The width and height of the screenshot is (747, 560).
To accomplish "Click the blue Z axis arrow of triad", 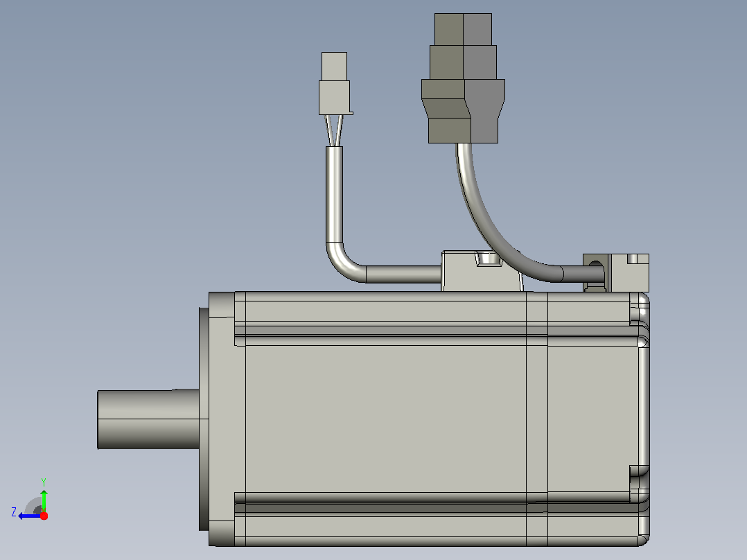I will (28, 516).
